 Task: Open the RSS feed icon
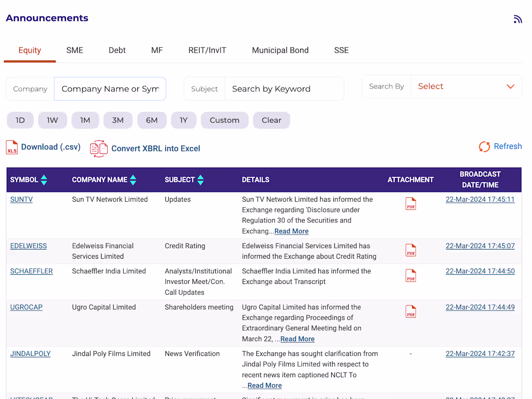517,19
